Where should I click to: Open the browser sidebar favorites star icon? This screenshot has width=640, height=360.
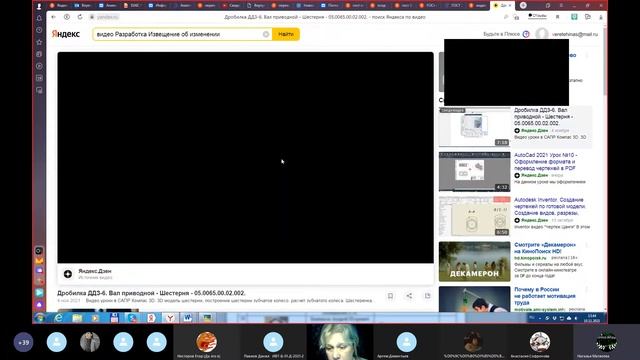coord(39,42)
